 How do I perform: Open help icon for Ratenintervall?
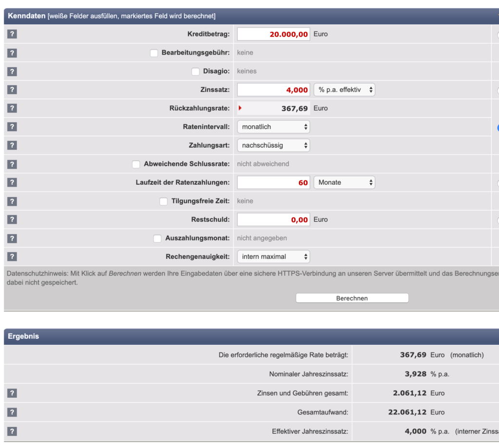pos(12,127)
